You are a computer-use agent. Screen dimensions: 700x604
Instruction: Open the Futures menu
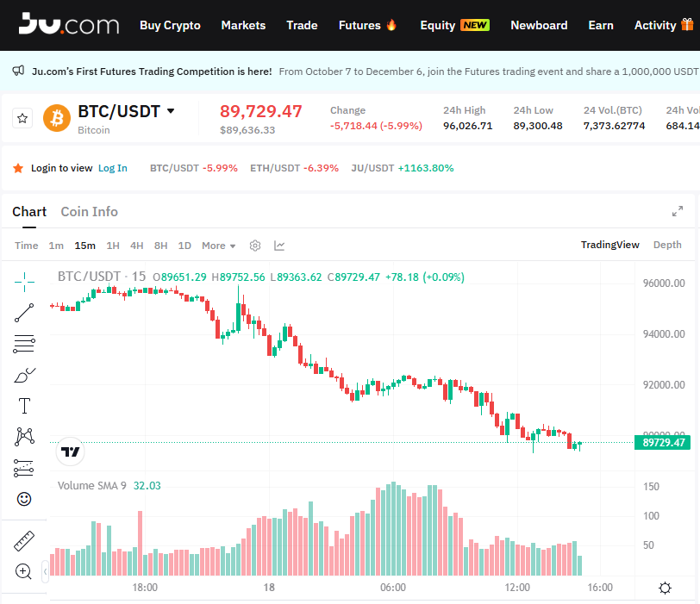coord(359,26)
